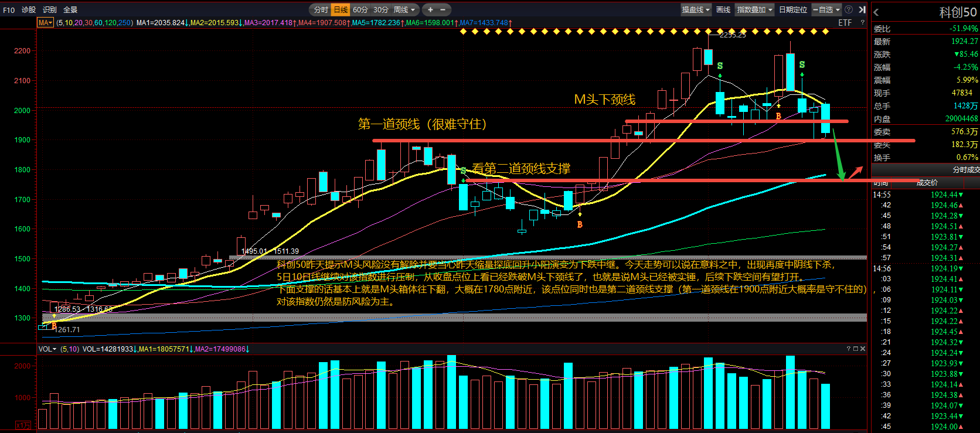Image resolution: width=980 pixels, height=433 pixels.
Task: Switch to 分时 intraday view
Action: coord(321,9)
